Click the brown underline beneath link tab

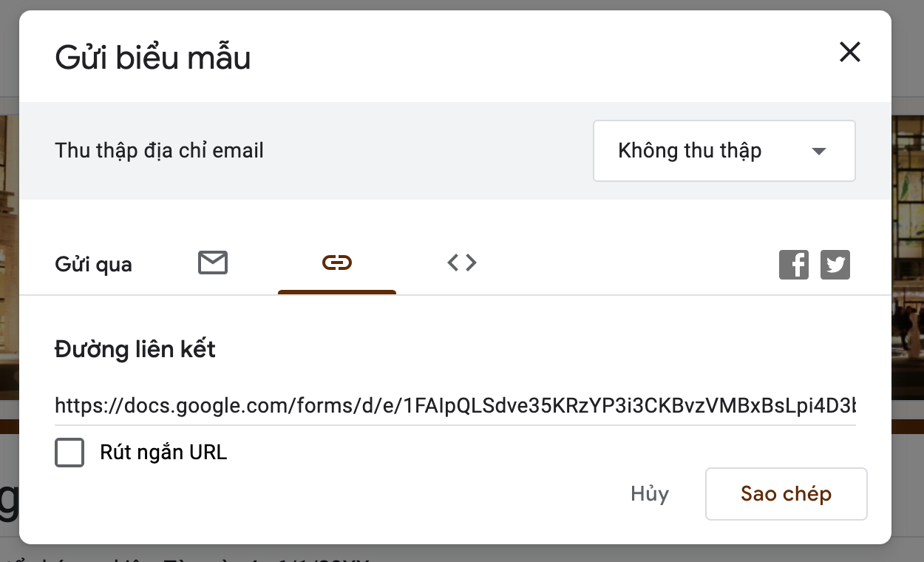point(337,292)
